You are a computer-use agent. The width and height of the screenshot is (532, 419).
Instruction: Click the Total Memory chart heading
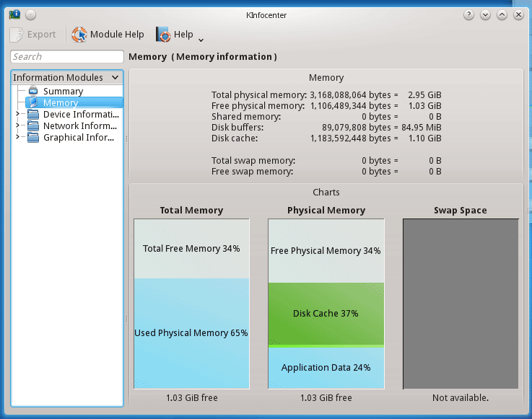191,210
